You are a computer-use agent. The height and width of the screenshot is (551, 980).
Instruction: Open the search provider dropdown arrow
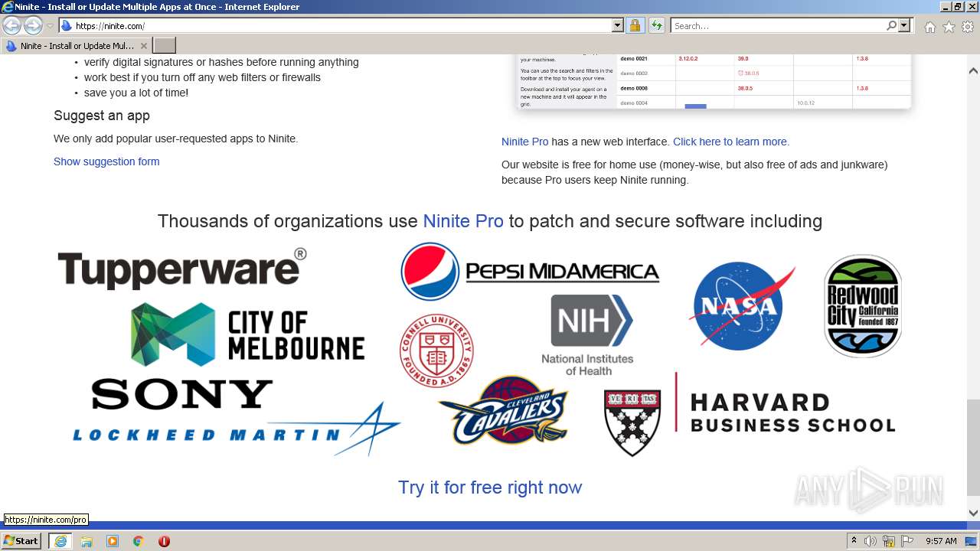coord(904,26)
